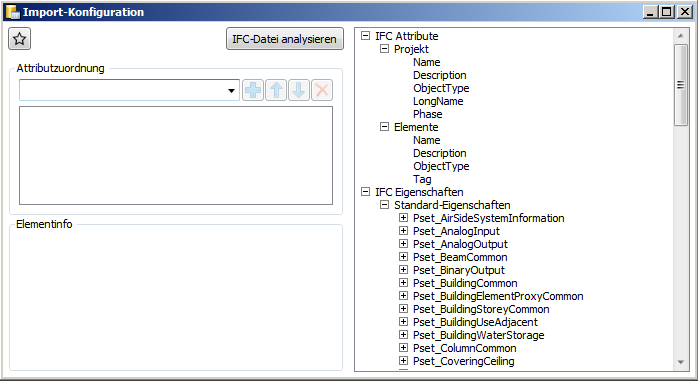698x381 pixels.
Task: Select Phase in the tree
Action: 428,114
